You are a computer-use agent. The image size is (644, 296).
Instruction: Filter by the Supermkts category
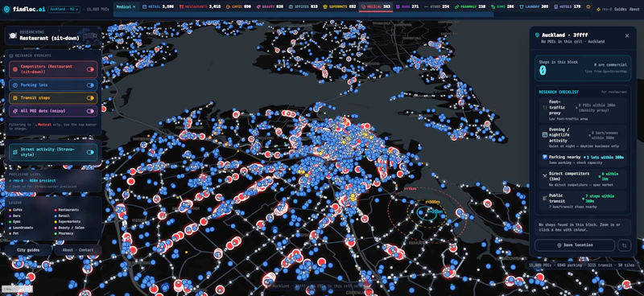pyautogui.click(x=339, y=7)
